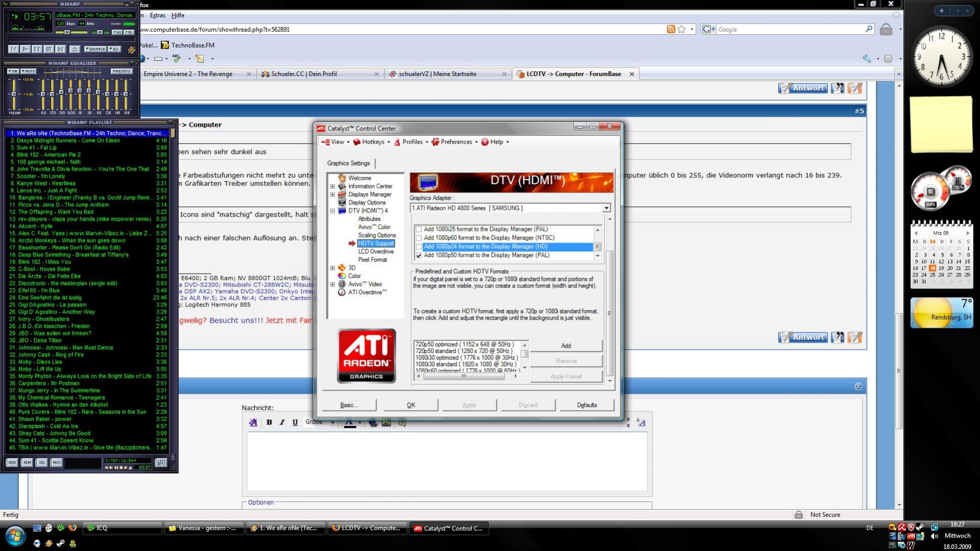
Task: Select Color tree item icon
Action: tap(342, 276)
